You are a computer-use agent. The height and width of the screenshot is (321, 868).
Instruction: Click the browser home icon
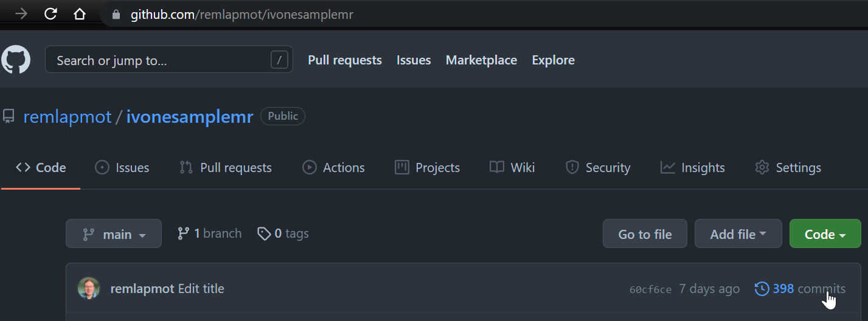(x=79, y=14)
